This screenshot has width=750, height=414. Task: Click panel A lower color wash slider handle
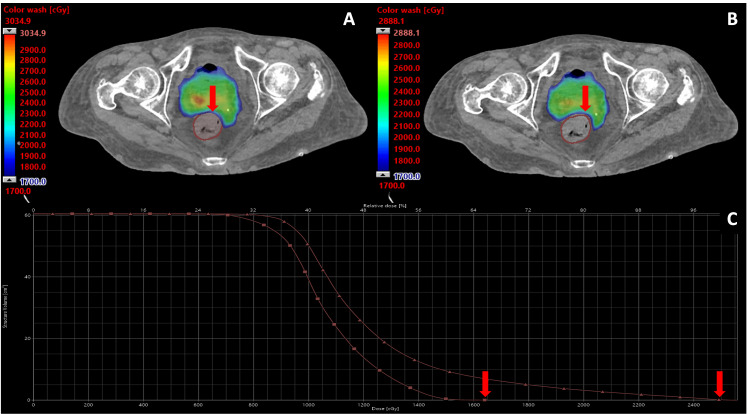[x=11, y=179]
